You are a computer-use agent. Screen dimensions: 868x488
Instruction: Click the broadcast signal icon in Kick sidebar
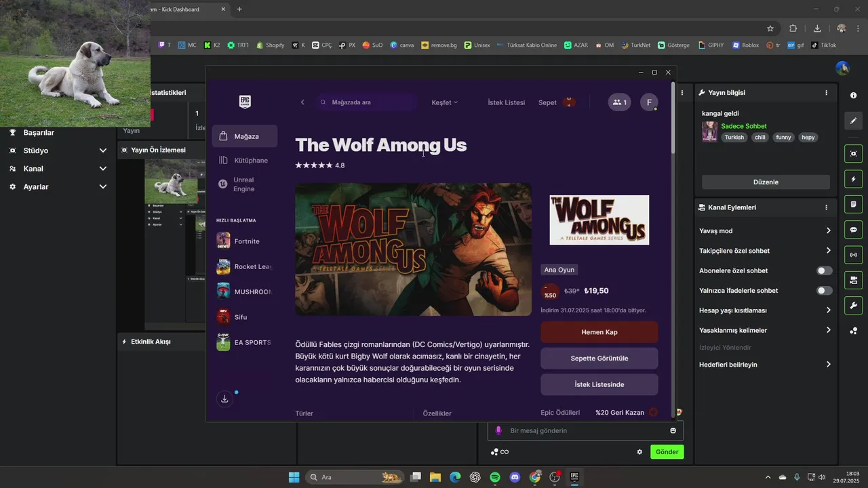pyautogui.click(x=853, y=255)
